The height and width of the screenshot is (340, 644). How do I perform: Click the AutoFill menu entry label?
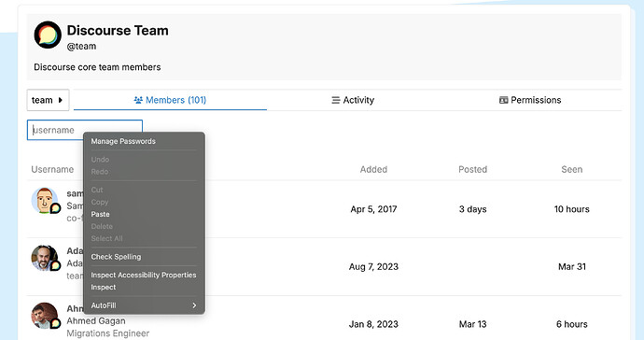[x=104, y=305]
